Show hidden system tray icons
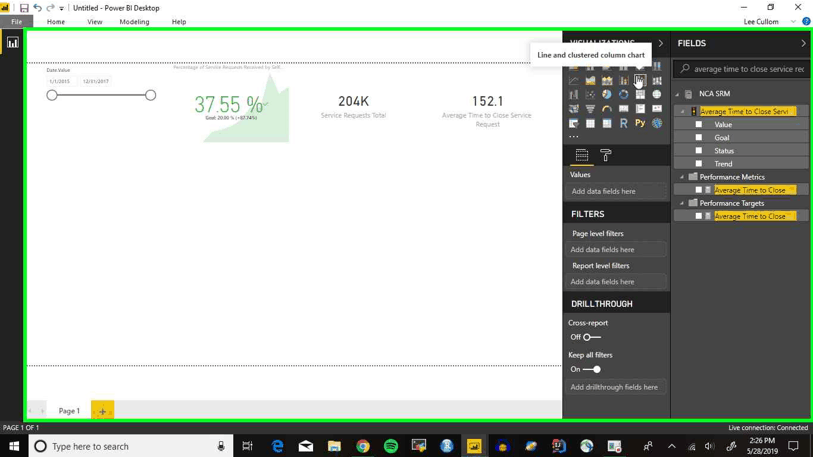The width and height of the screenshot is (813, 457). click(671, 446)
